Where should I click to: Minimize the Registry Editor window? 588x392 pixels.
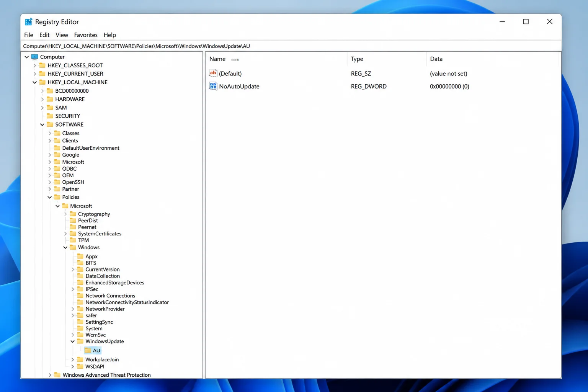point(502,22)
